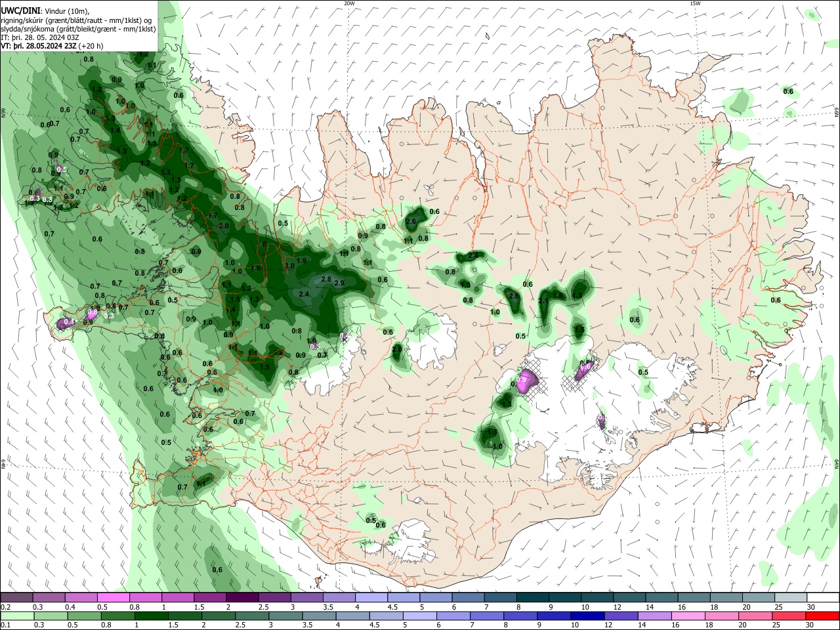Click the snow legend swatch between 6 and 7
The height and width of the screenshot is (630, 840).
[468, 598]
